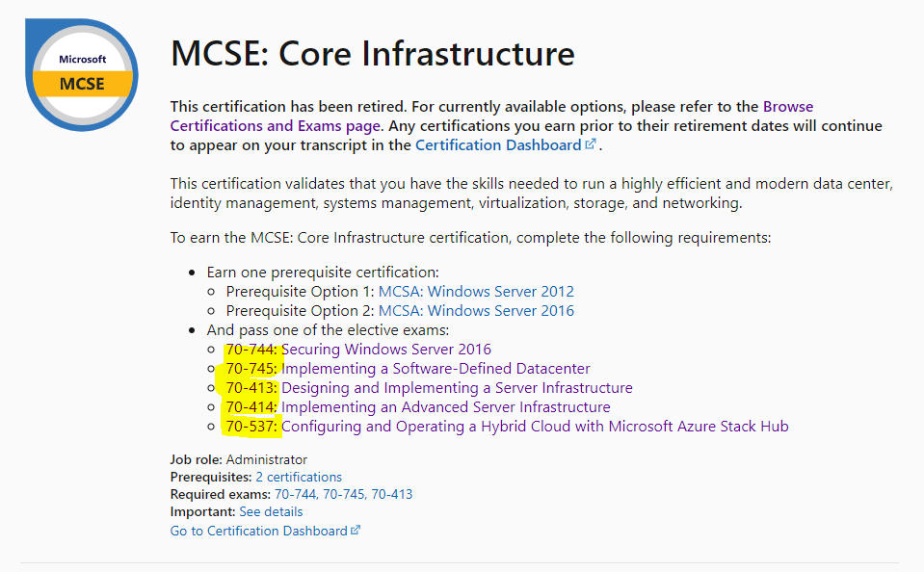Open the 70-413 link under Required exams
924x572 pixels.
[x=392, y=494]
